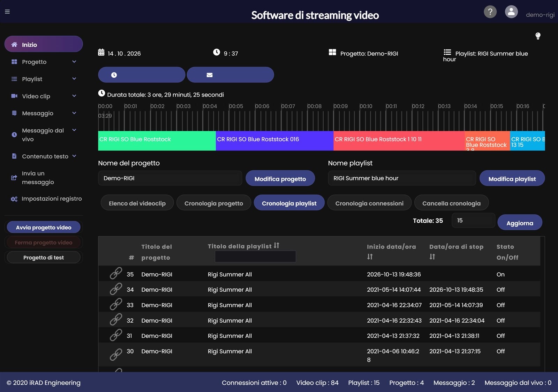
Task: Click the Aggiorna button
Action: coord(520,223)
